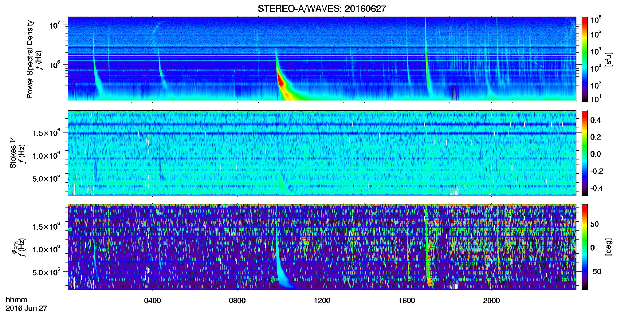This screenshot has width=644, height=332.
Task: Select the 2016 Jun 27 date label
Action: point(26,308)
